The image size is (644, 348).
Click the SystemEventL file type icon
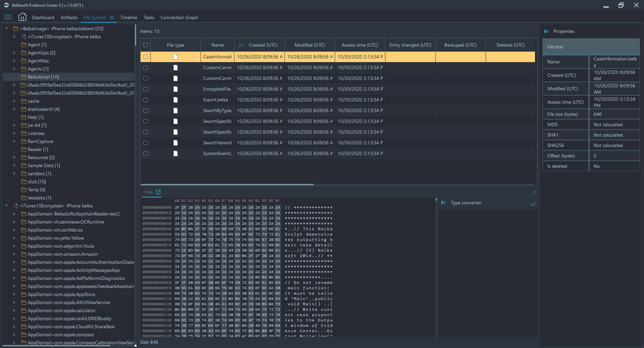click(176, 153)
